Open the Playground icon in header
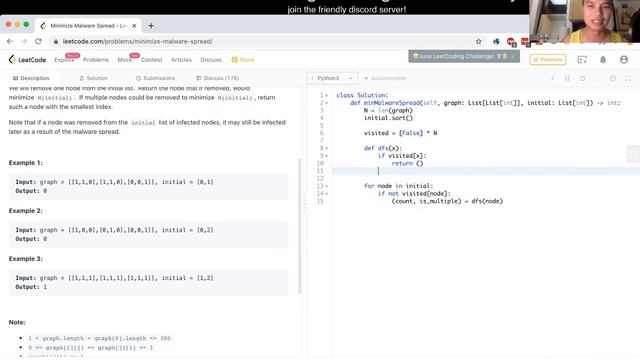This screenshot has width=640, height=360. pyautogui.click(x=582, y=60)
